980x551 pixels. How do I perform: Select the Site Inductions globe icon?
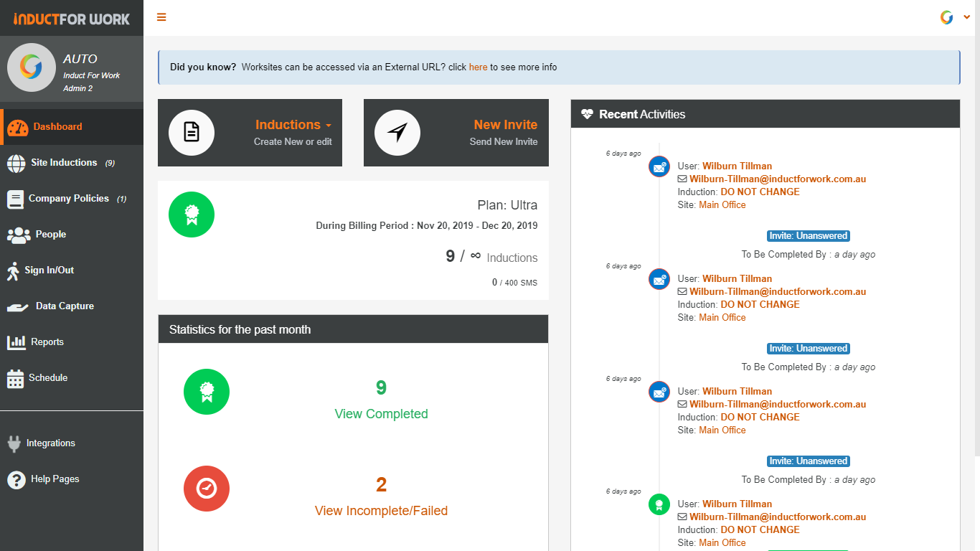16,162
